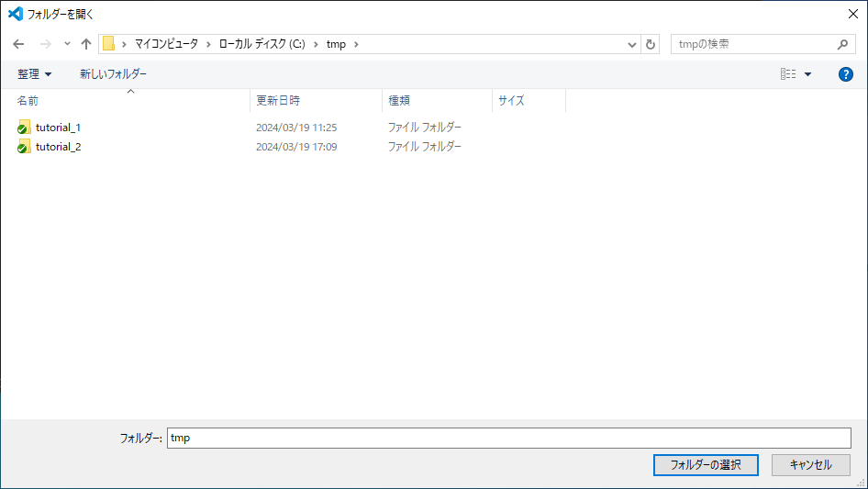Click into the フォルダー name field
Image resolution: width=868 pixels, height=489 pixels.
[x=508, y=438]
